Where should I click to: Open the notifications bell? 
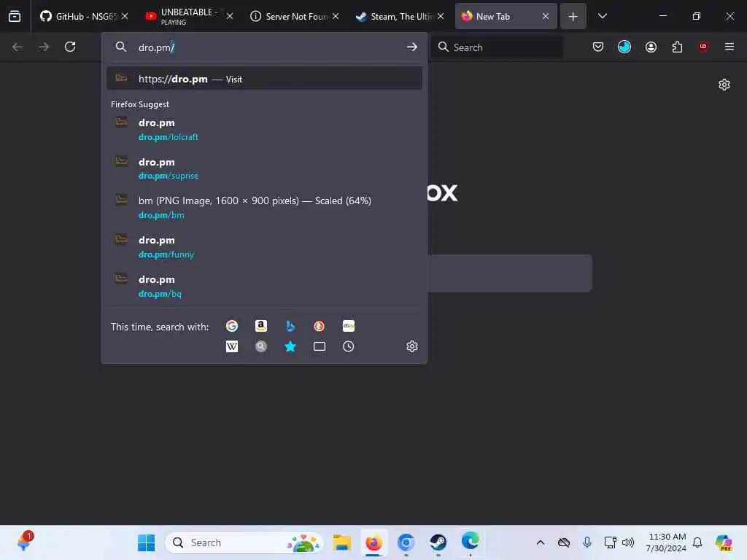pyautogui.click(x=697, y=542)
